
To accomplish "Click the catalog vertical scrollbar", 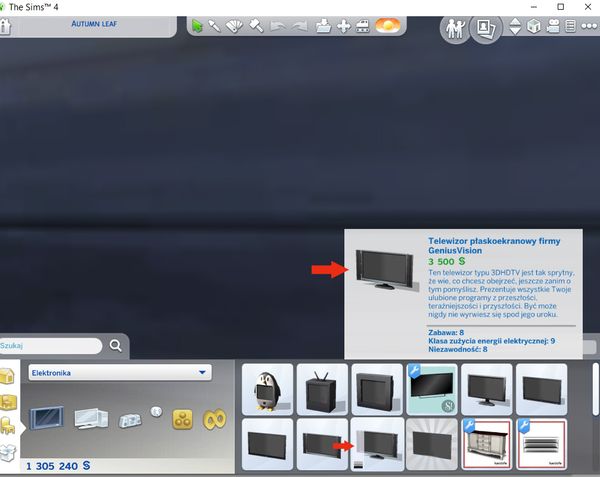I will (596, 389).
